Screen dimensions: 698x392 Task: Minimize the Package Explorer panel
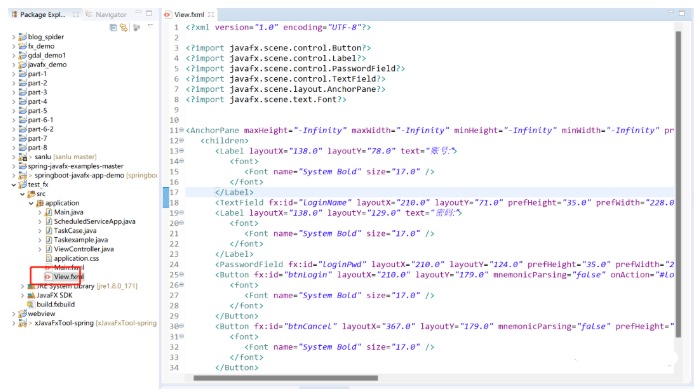point(138,12)
